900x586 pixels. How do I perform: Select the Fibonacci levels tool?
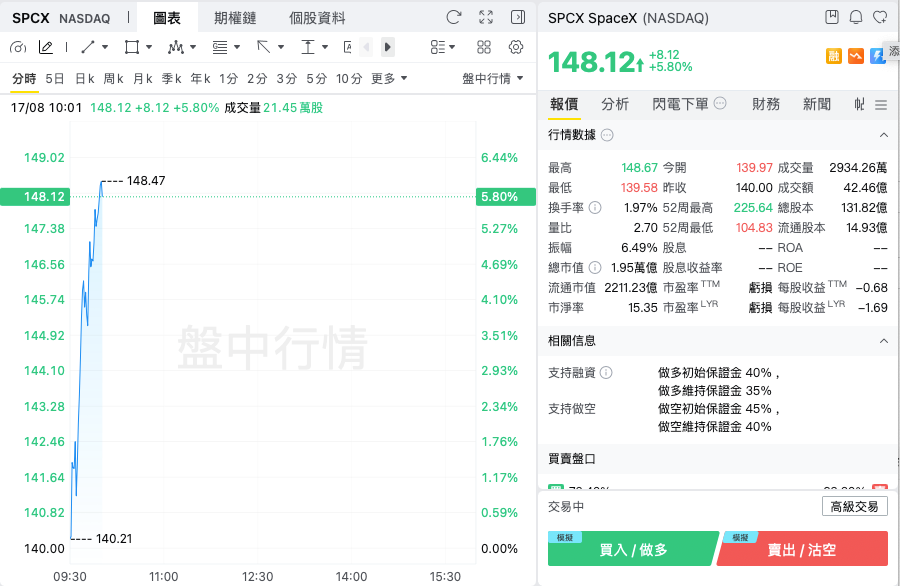(220, 47)
